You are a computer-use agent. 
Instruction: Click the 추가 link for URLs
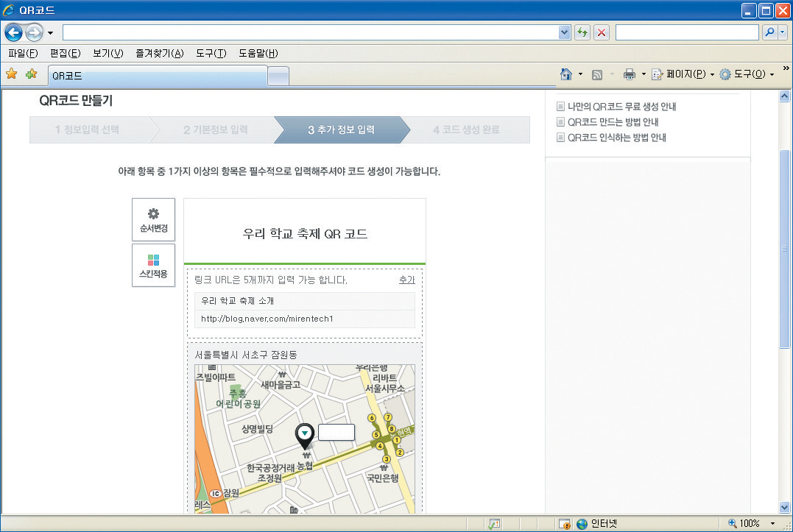406,280
